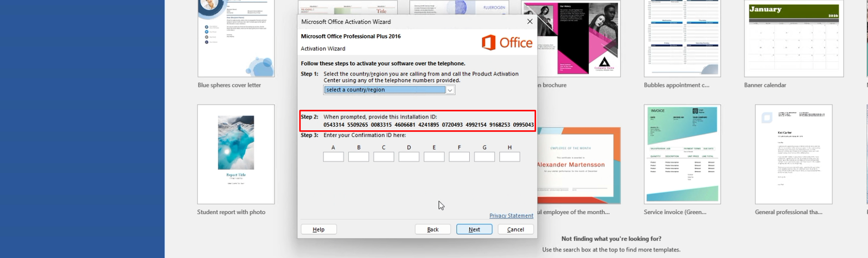Image resolution: width=868 pixels, height=258 pixels.
Task: Choose Bubbles appointment calendar template
Action: [682, 38]
